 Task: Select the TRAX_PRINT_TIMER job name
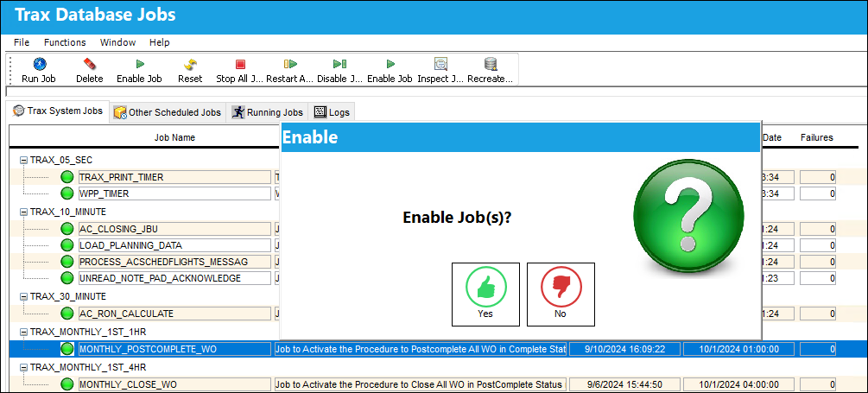(x=175, y=177)
